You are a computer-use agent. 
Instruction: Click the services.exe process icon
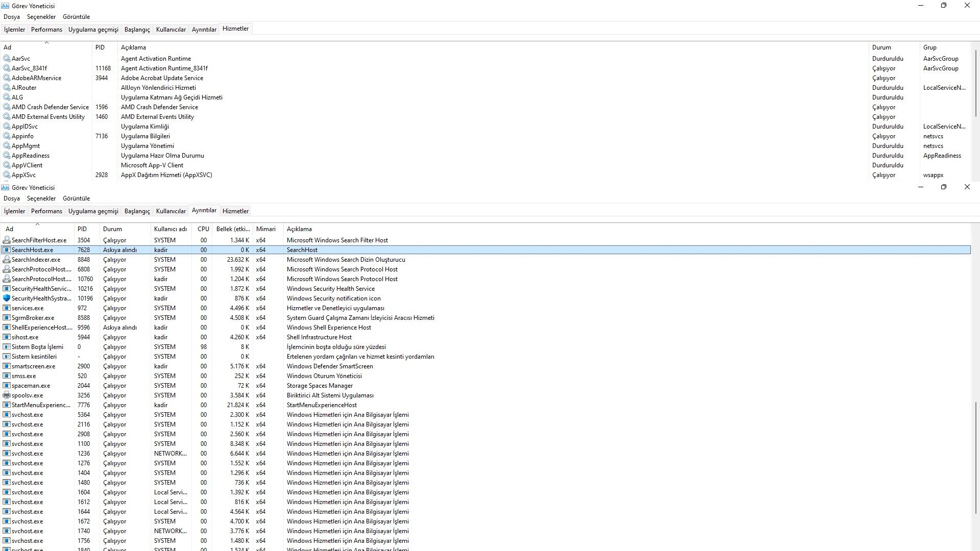point(7,308)
